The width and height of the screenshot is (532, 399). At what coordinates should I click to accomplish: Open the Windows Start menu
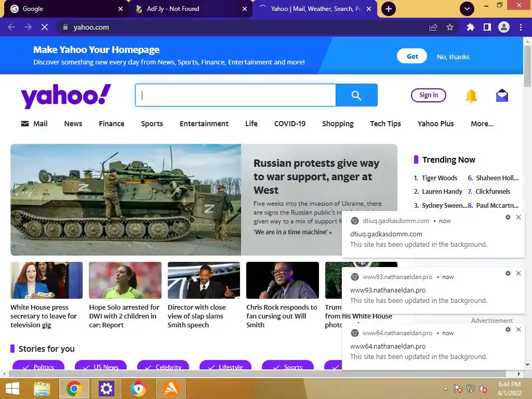coord(12,389)
